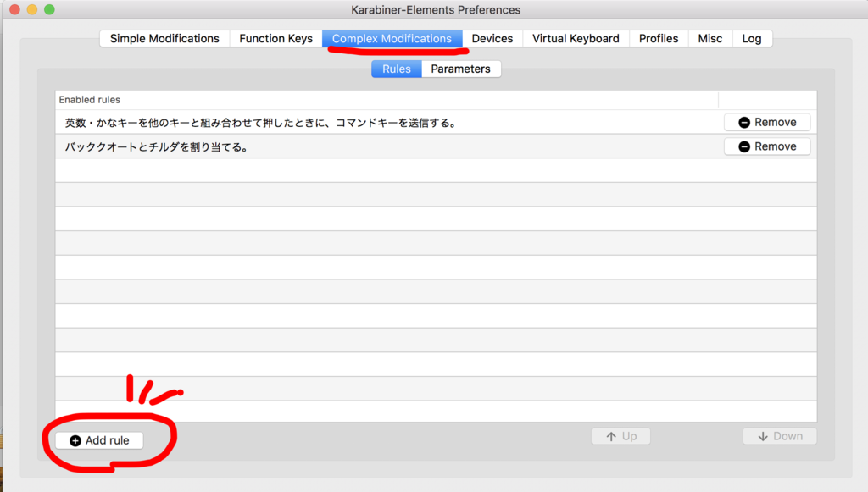The image size is (868, 492).
Task: Select the バッククオートとチルダを割り当てる rule row
Action: 437,146
